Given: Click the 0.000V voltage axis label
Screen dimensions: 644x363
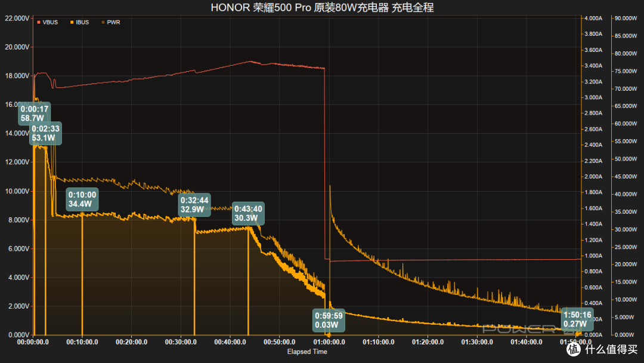Looking at the screenshot, I should [19, 335].
